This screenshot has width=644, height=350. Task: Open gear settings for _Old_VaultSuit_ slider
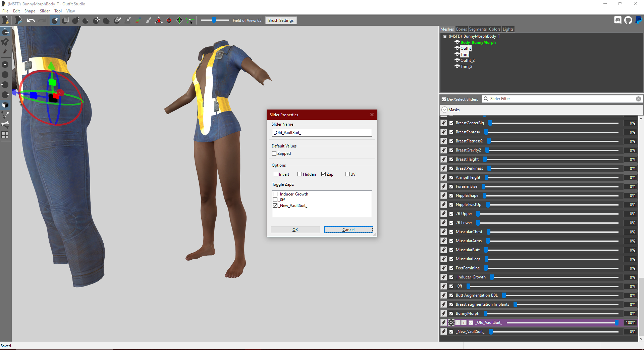[x=451, y=322]
